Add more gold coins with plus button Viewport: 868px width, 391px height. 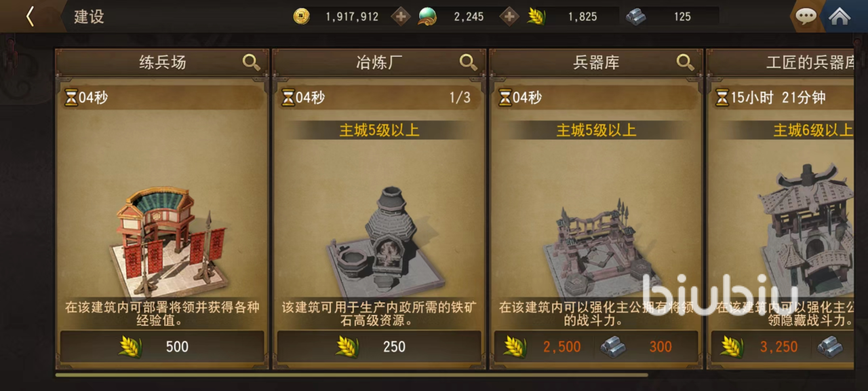(401, 16)
